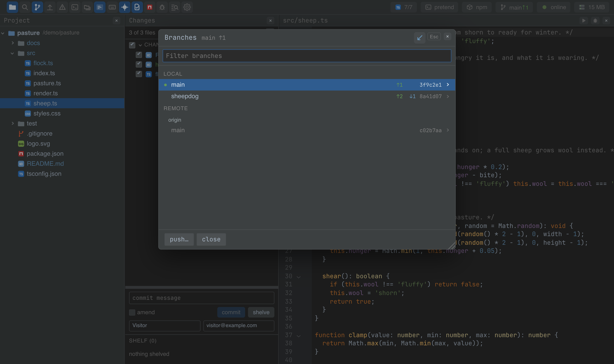Open chevron for sheepdog branch
614x364 pixels.
pyautogui.click(x=448, y=97)
